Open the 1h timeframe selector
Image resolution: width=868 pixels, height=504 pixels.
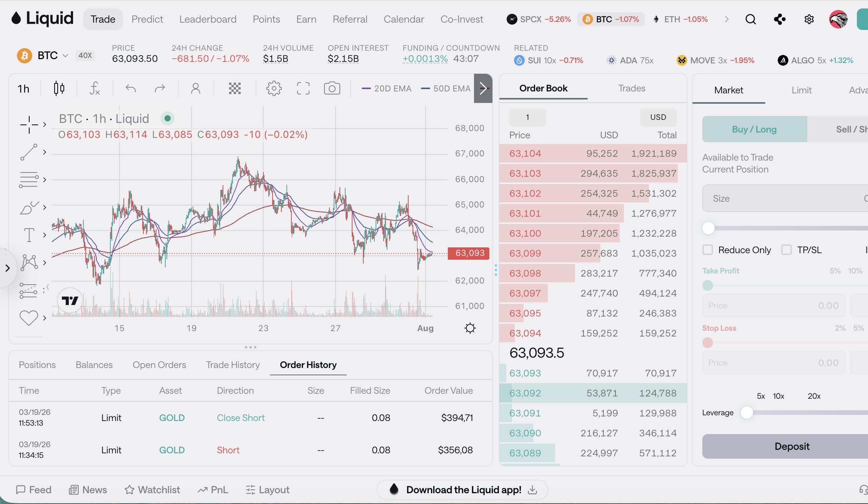click(x=23, y=89)
